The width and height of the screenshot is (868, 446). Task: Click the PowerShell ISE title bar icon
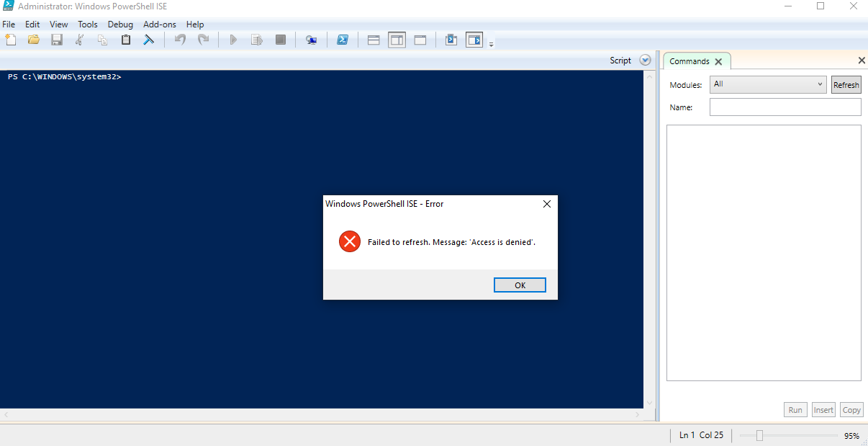click(x=9, y=6)
